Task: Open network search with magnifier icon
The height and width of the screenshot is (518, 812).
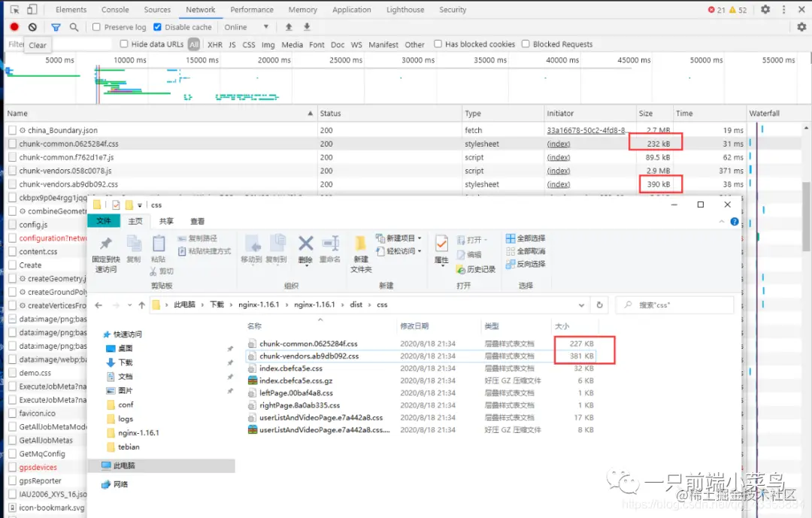Action: [x=74, y=27]
